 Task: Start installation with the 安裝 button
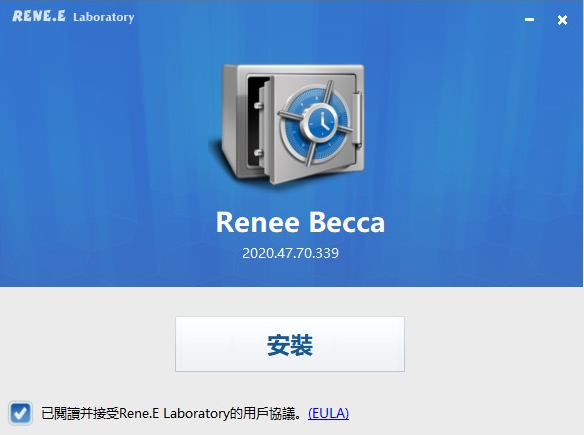click(x=290, y=344)
